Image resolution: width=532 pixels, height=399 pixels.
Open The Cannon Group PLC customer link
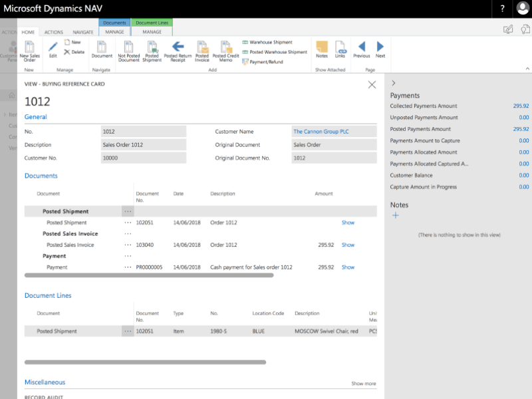pyautogui.click(x=321, y=132)
